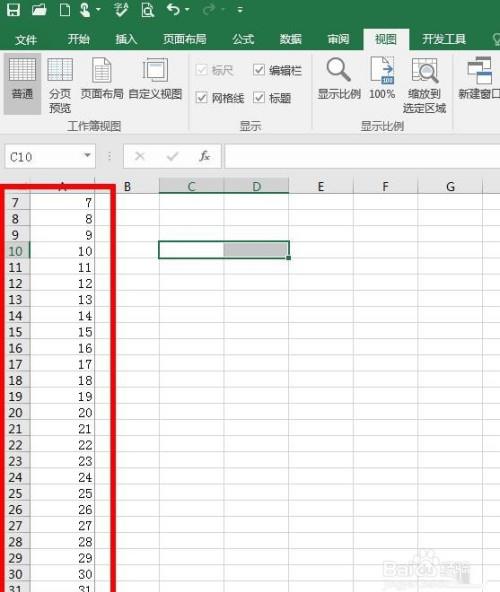This screenshot has height=592, width=500.
Task: Open the Name Box dropdown arrow
Action: click(87, 156)
